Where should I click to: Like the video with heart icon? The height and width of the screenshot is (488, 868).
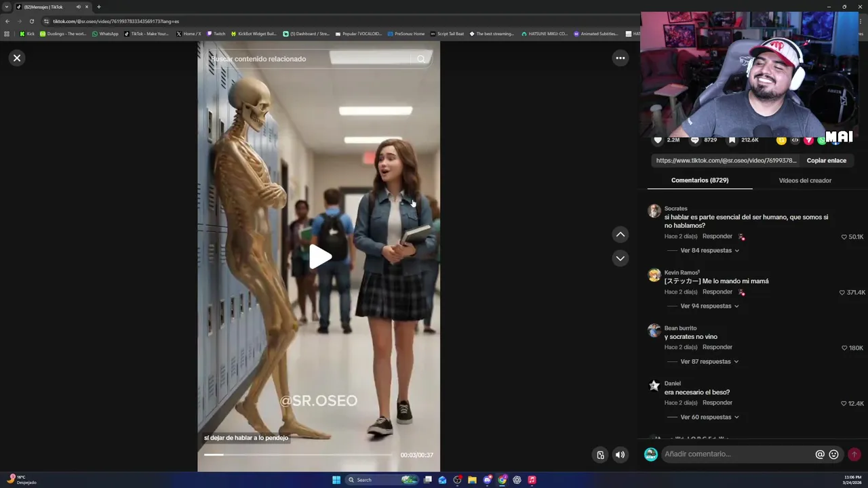click(x=658, y=140)
